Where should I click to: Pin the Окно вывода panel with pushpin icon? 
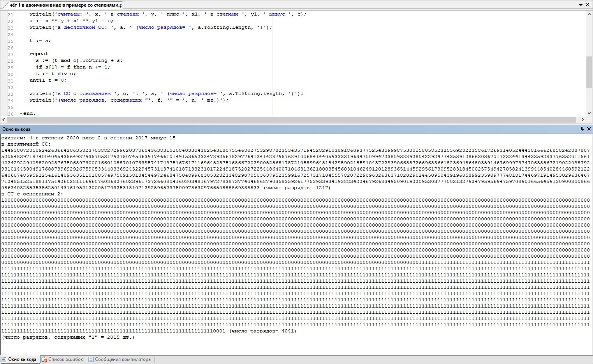coord(582,129)
